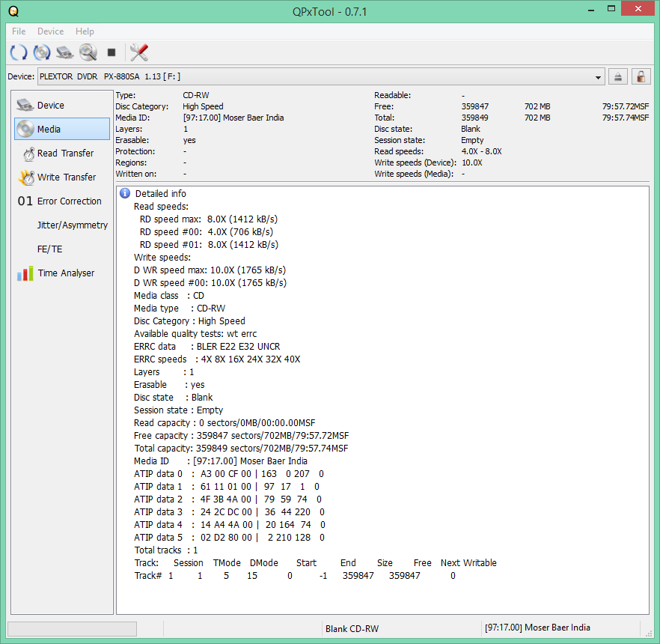Image resolution: width=660 pixels, height=644 pixels.
Task: Click the empty progress bar in status bar
Action: tap(72, 629)
